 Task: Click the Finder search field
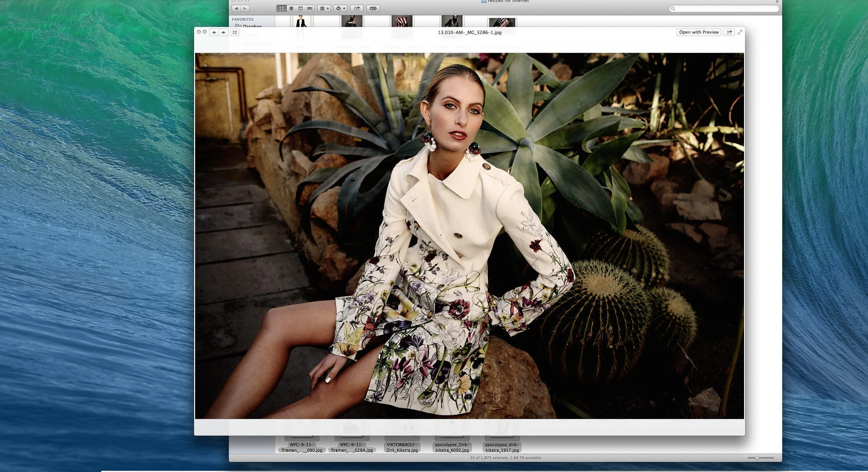724,9
